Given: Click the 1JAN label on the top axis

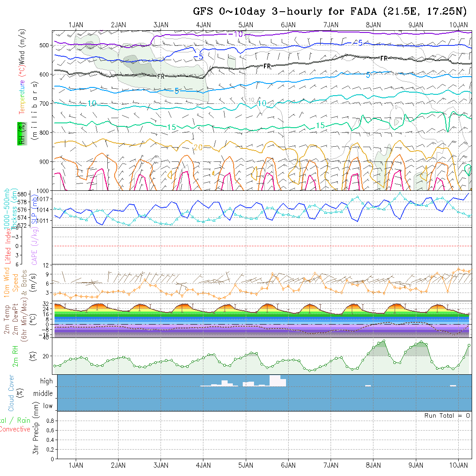Looking at the screenshot, I should click(x=76, y=25).
